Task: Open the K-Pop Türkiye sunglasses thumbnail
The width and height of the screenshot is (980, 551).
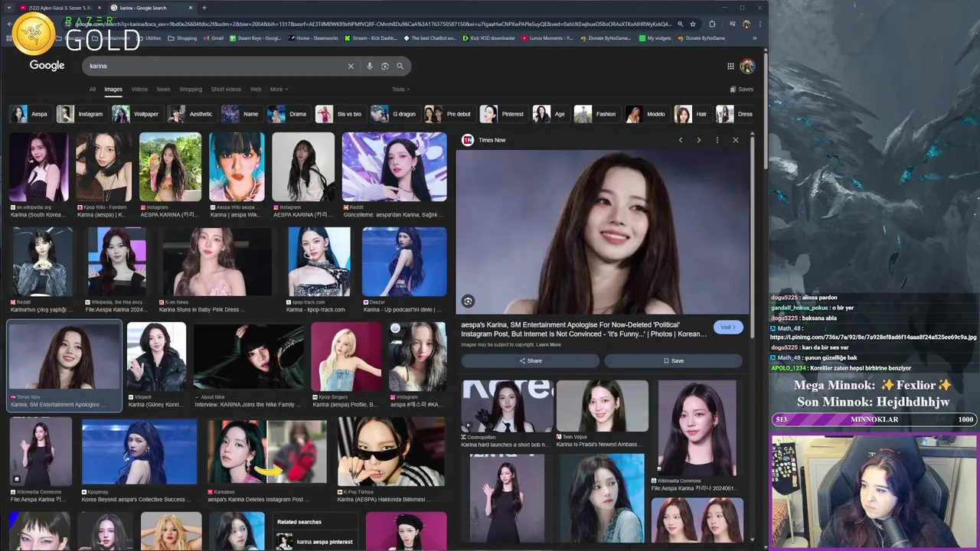Action: pyautogui.click(x=390, y=452)
